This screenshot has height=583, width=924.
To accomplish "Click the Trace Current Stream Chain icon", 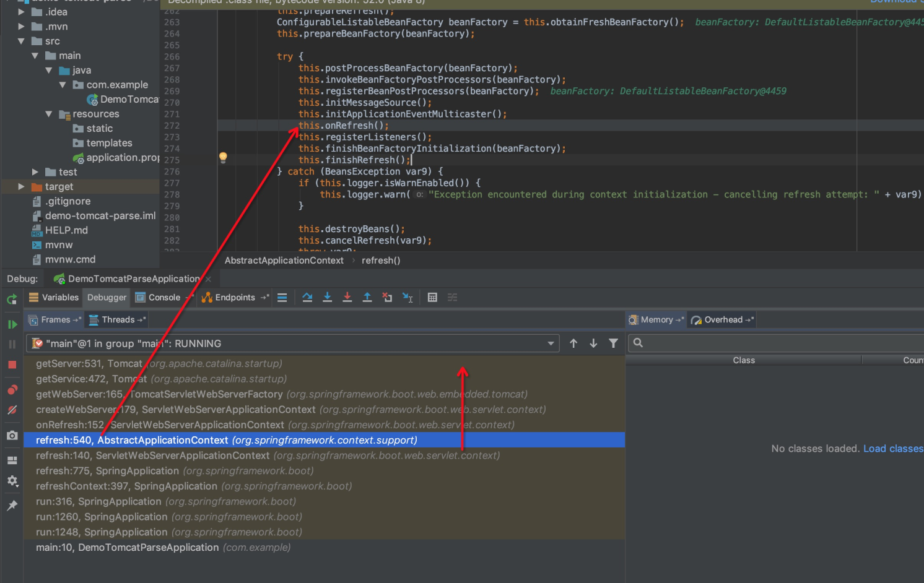I will click(x=453, y=298).
